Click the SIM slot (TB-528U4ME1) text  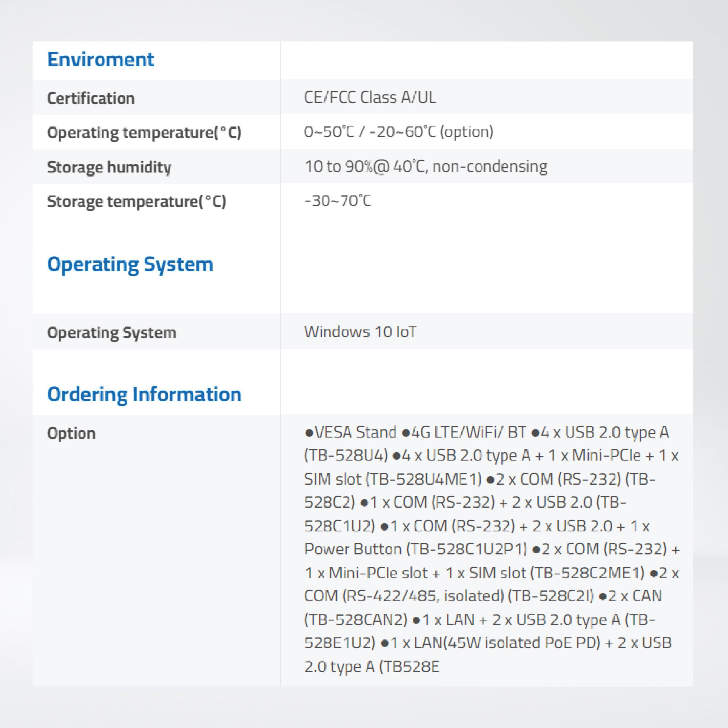(x=393, y=479)
